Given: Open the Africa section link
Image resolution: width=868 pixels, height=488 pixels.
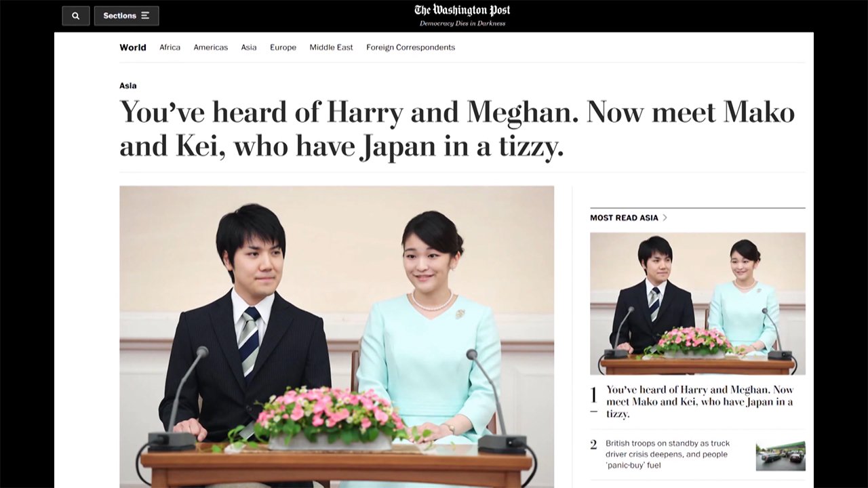Looking at the screenshot, I should click(x=170, y=47).
